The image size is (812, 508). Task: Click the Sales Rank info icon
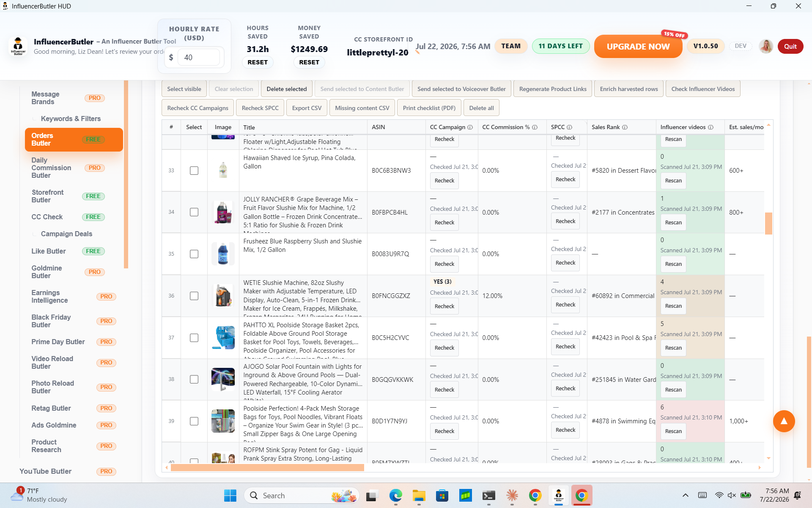pyautogui.click(x=625, y=127)
